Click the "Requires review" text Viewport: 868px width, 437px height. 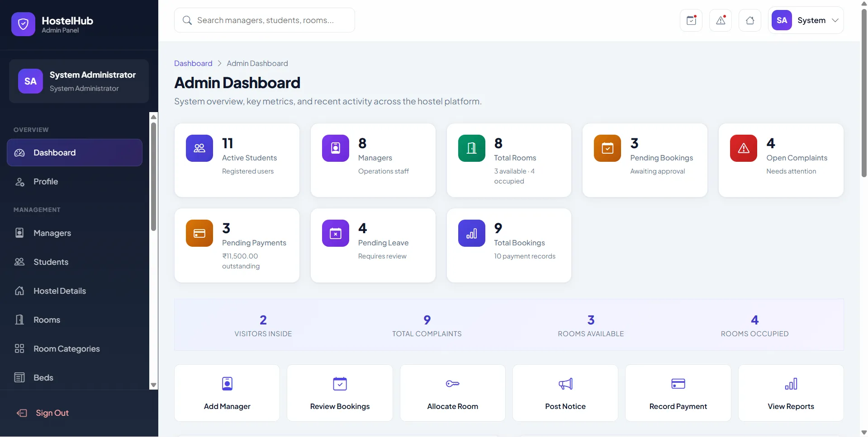coord(382,256)
